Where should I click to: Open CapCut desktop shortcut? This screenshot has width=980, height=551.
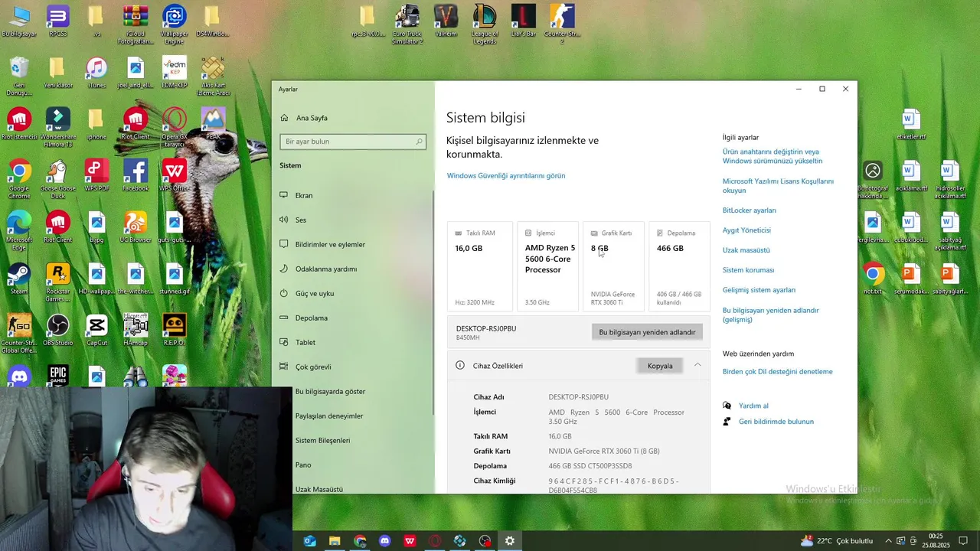(x=96, y=330)
